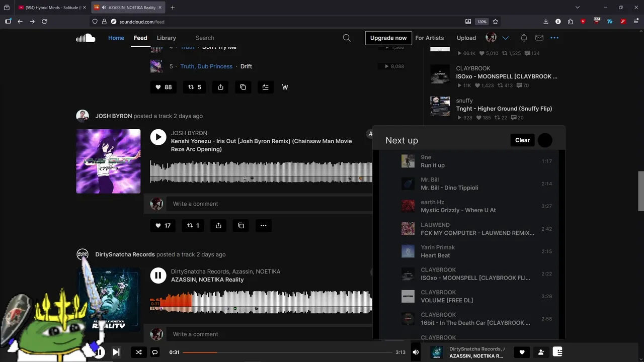Open the Kenshi Yonezu Iris Out track title
The width and height of the screenshot is (644, 362).
pos(262,145)
